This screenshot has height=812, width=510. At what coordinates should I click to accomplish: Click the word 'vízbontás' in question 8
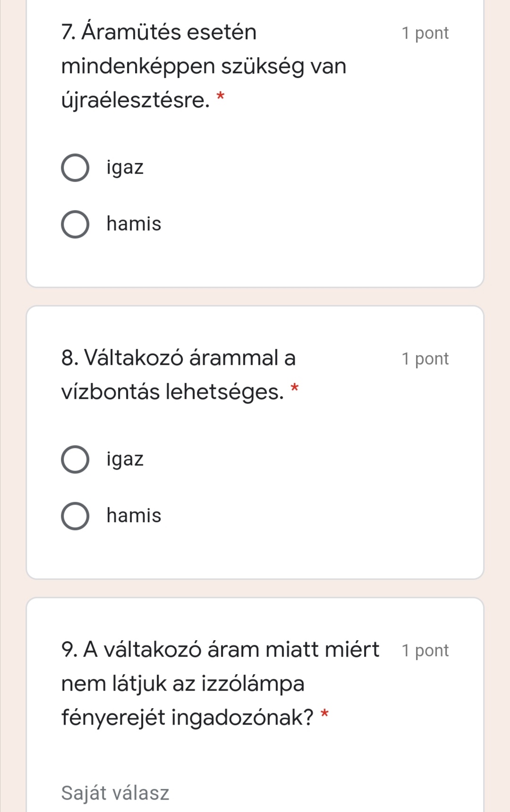pyautogui.click(x=110, y=392)
